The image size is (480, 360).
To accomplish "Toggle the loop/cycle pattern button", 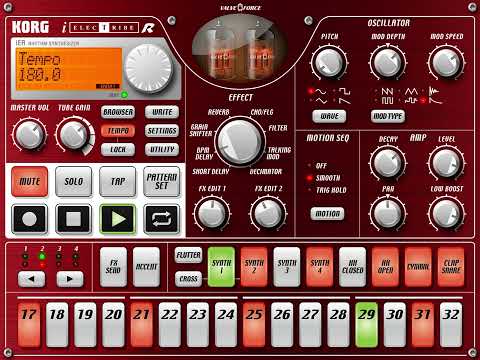I will (x=162, y=219).
